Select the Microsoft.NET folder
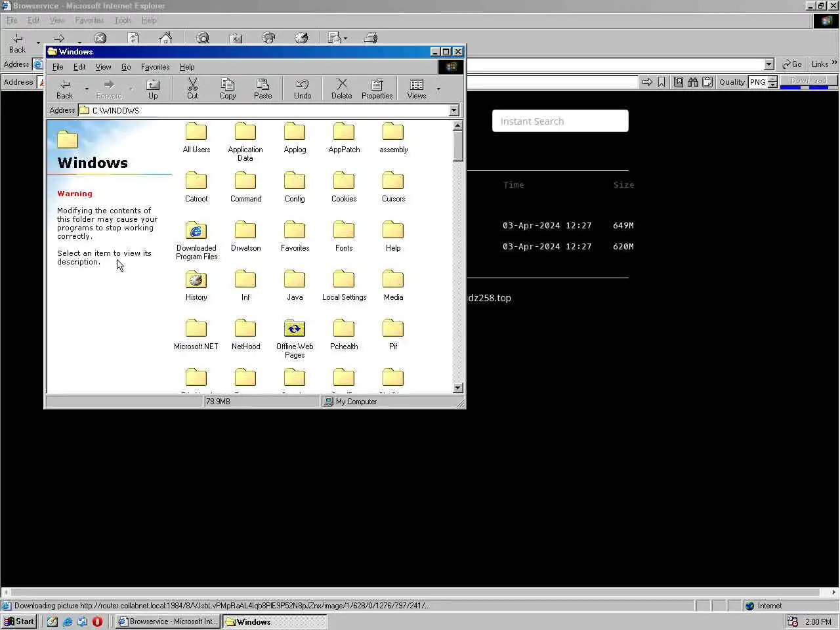 (x=196, y=335)
